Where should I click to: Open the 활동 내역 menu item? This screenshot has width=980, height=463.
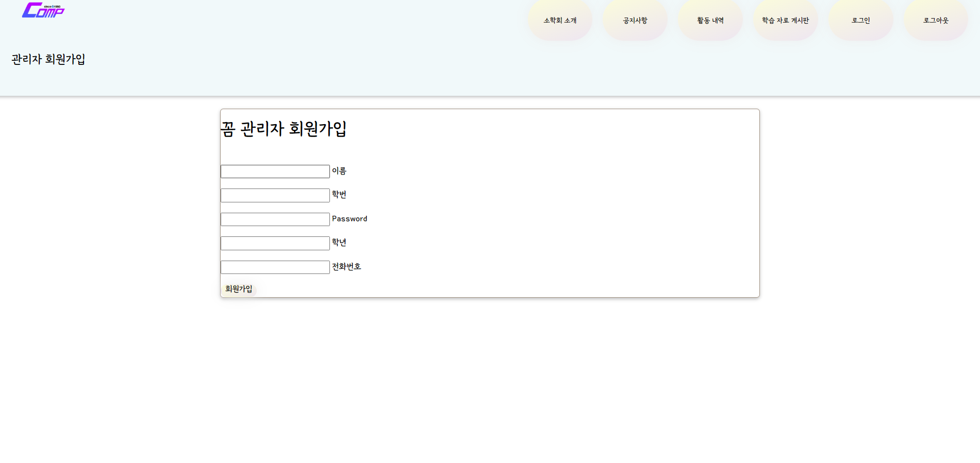pyautogui.click(x=710, y=21)
